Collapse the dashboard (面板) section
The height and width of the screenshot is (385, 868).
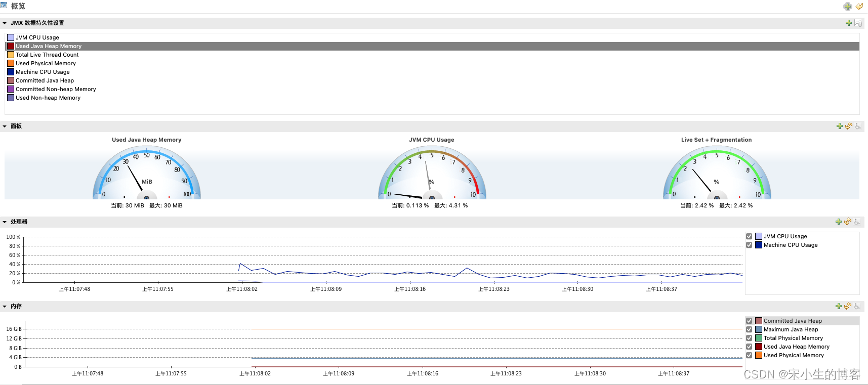coord(5,126)
